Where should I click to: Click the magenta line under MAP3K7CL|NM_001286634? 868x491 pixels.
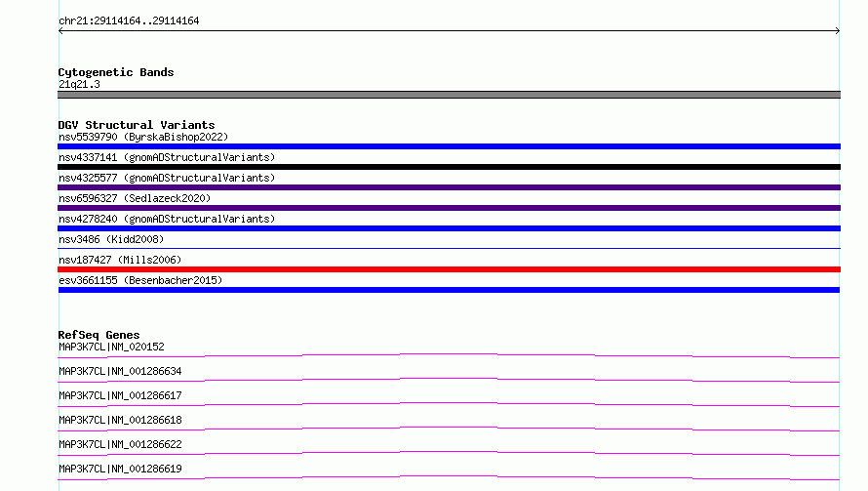[x=449, y=380]
